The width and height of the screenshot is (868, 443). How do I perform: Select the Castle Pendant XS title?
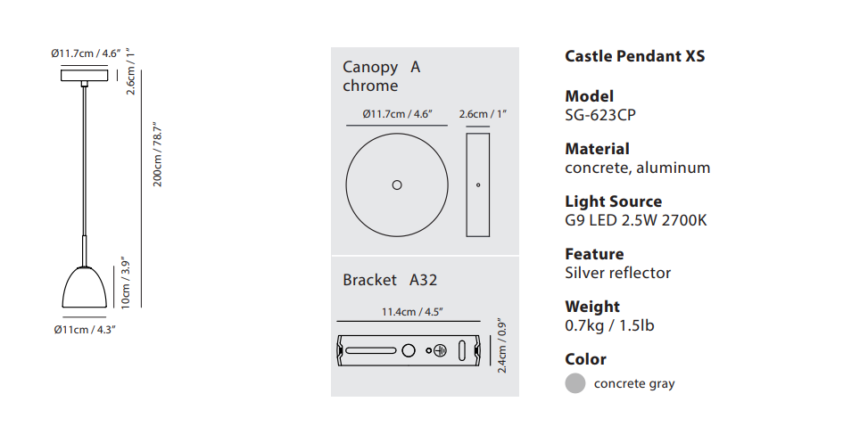635,56
